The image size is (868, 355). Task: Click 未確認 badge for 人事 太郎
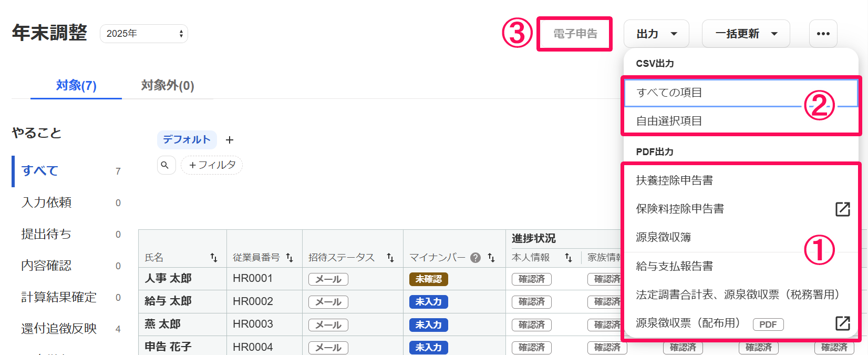(429, 279)
